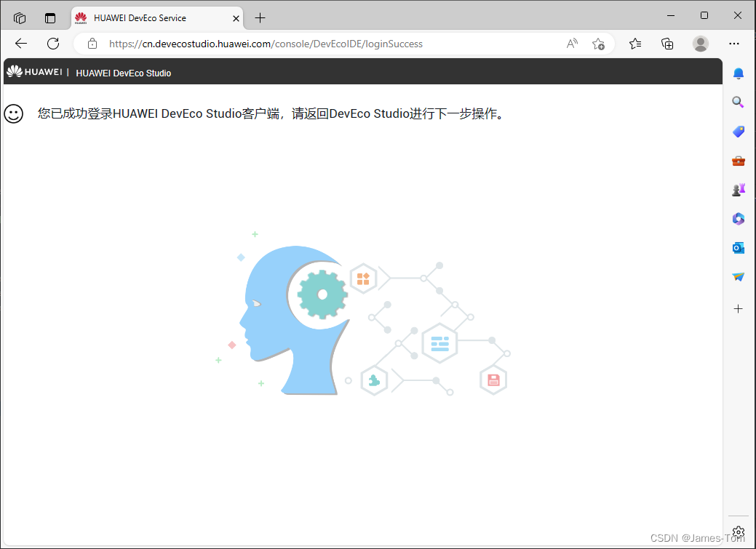Screen dimensions: 756x549
Task: Open the sidebar Outlook icon
Action: pos(738,248)
